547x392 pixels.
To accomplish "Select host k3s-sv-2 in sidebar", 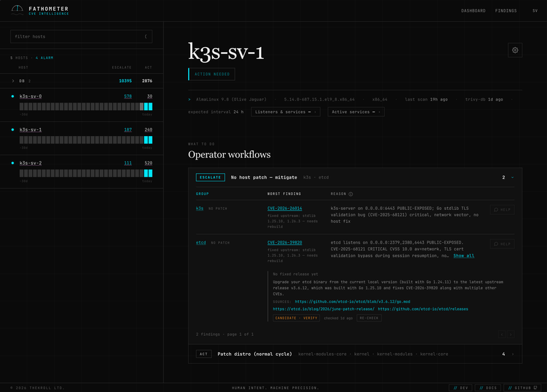I will pyautogui.click(x=30, y=163).
